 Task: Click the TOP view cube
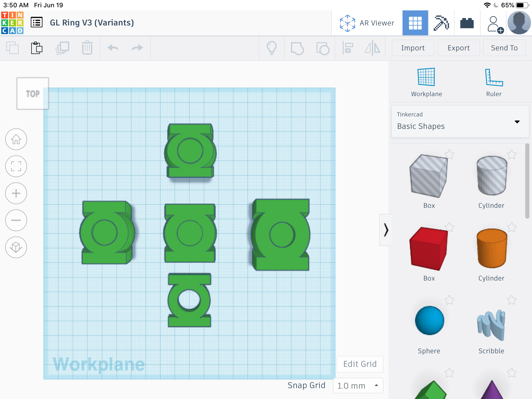(x=33, y=94)
